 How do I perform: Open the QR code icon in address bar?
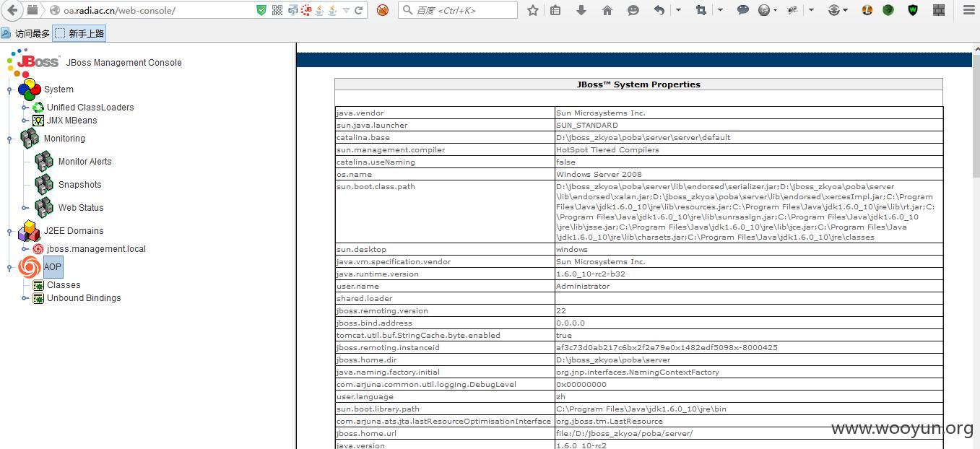point(277,10)
